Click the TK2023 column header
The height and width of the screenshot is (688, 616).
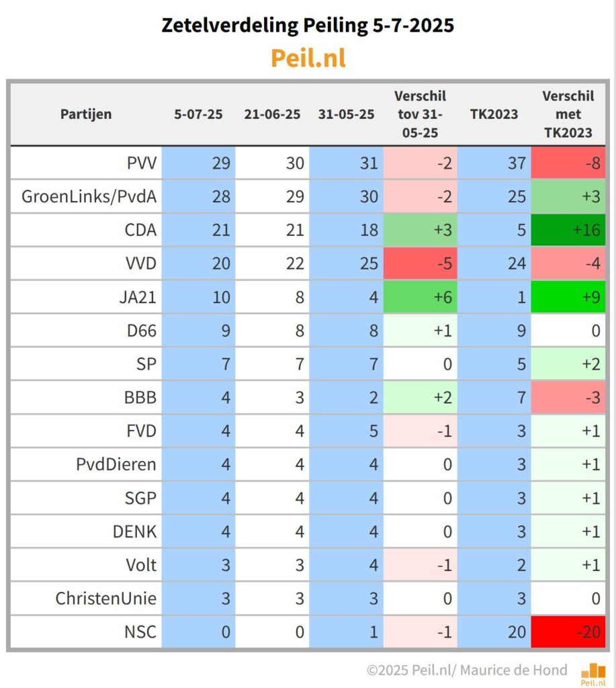click(x=494, y=114)
